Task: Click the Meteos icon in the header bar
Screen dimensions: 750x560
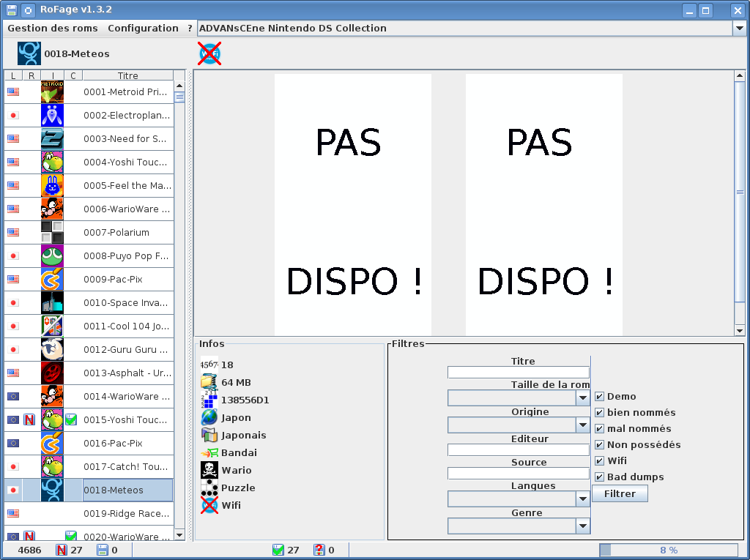Action: click(29, 53)
